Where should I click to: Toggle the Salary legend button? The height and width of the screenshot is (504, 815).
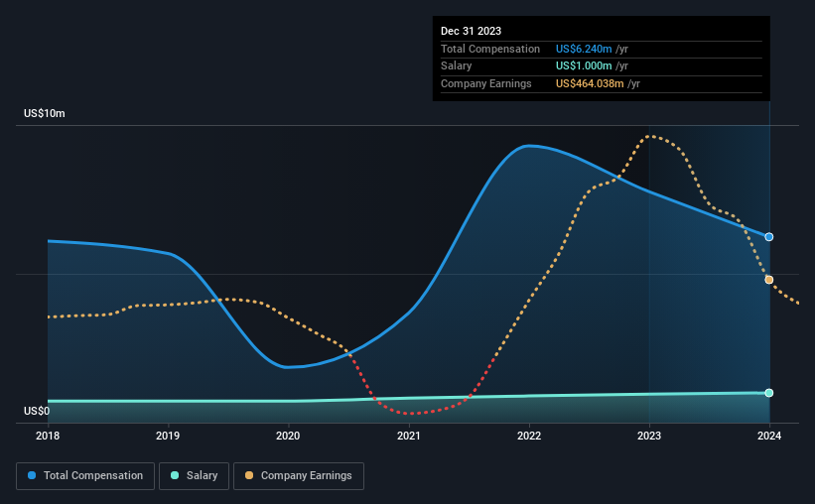click(x=194, y=476)
